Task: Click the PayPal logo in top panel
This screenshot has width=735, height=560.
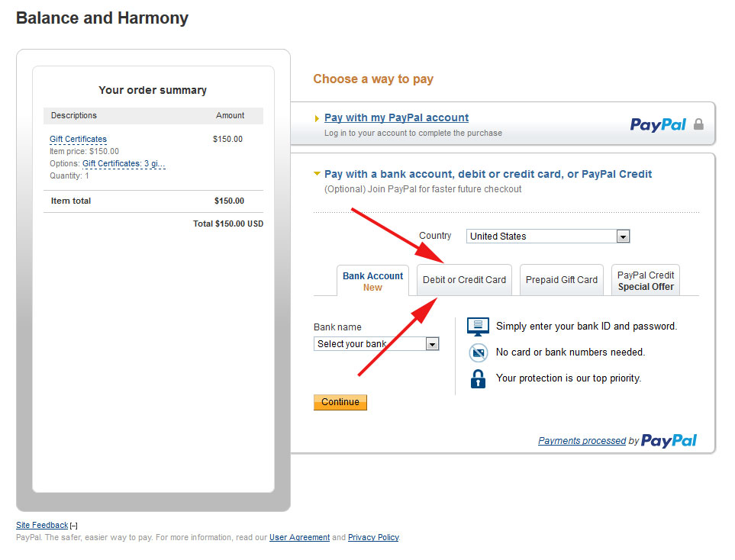Action: [x=658, y=124]
